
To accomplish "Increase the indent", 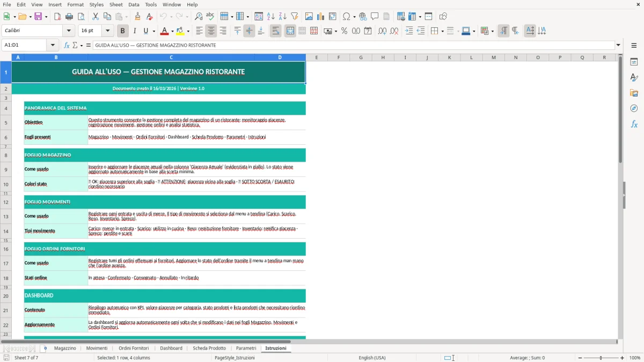I will point(409,31).
